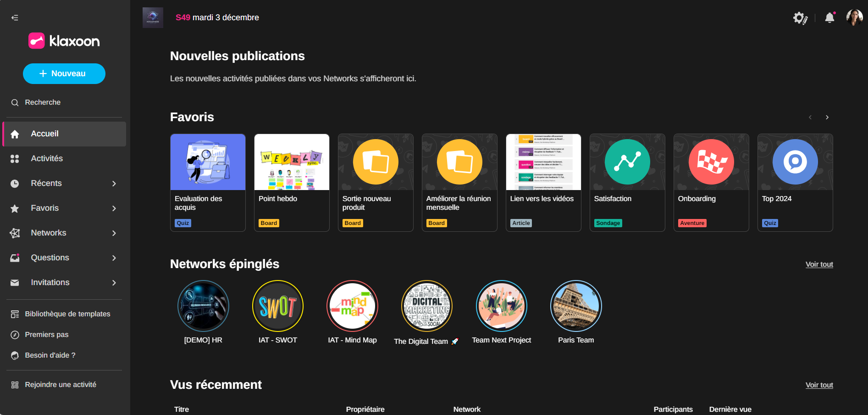Image resolution: width=868 pixels, height=415 pixels.
Task: Open the settings gear icon
Action: [x=800, y=18]
